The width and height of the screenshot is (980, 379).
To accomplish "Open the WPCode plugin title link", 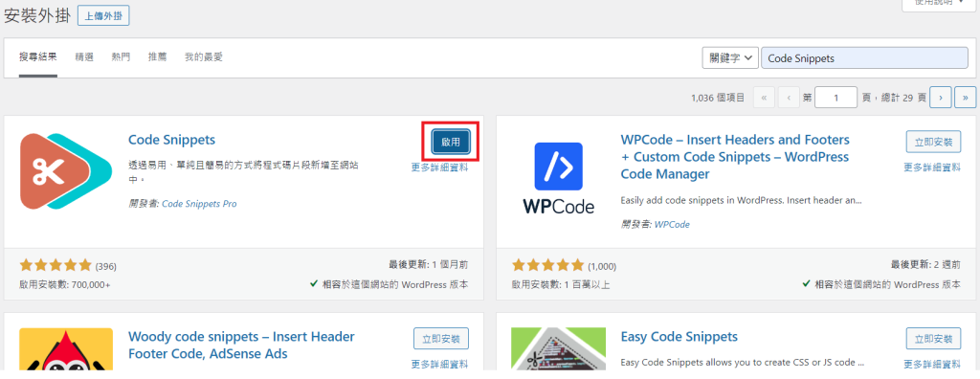I will coord(735,156).
